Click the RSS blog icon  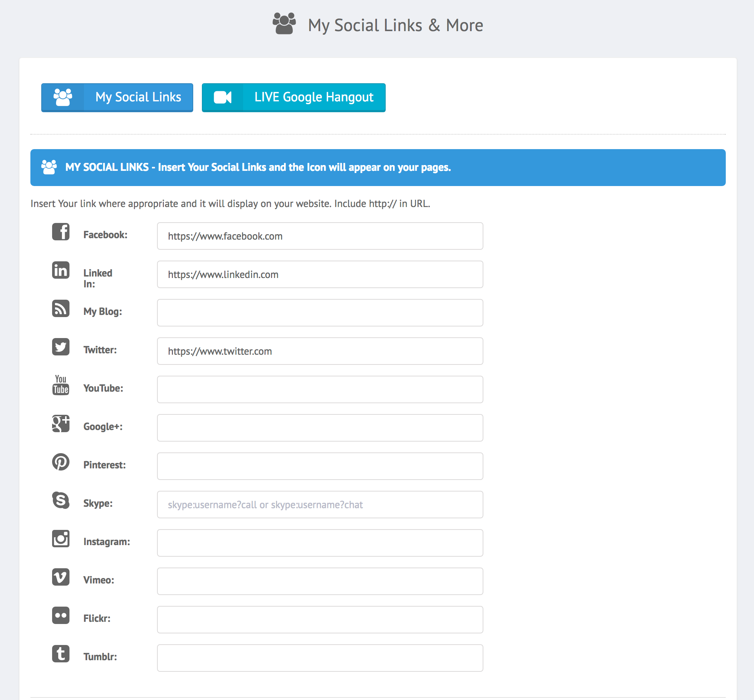60,308
